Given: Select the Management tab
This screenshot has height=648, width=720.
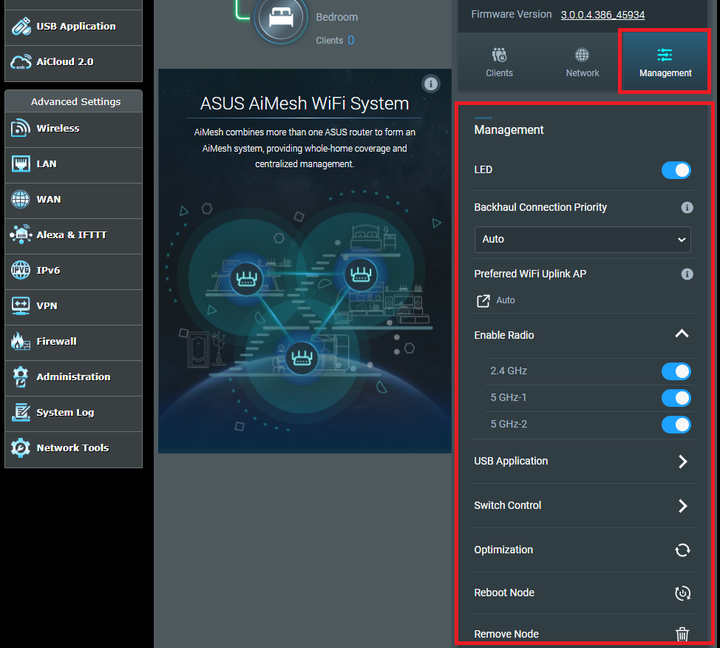Looking at the screenshot, I should point(665,62).
